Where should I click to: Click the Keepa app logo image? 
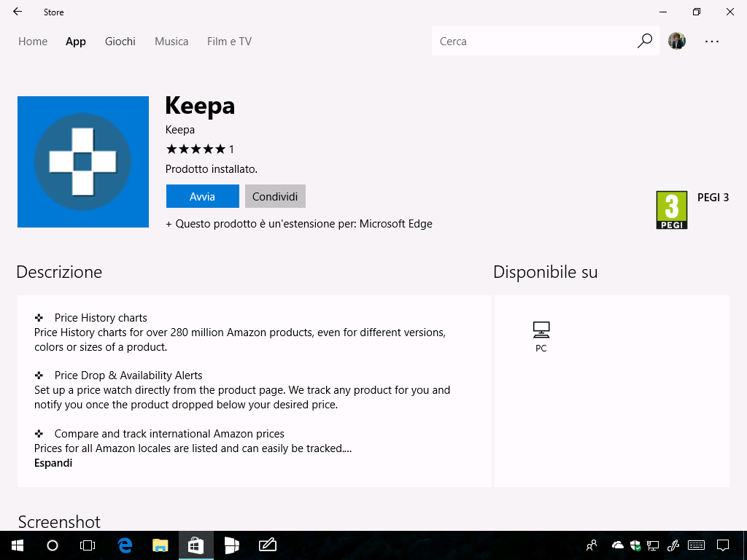click(x=83, y=162)
